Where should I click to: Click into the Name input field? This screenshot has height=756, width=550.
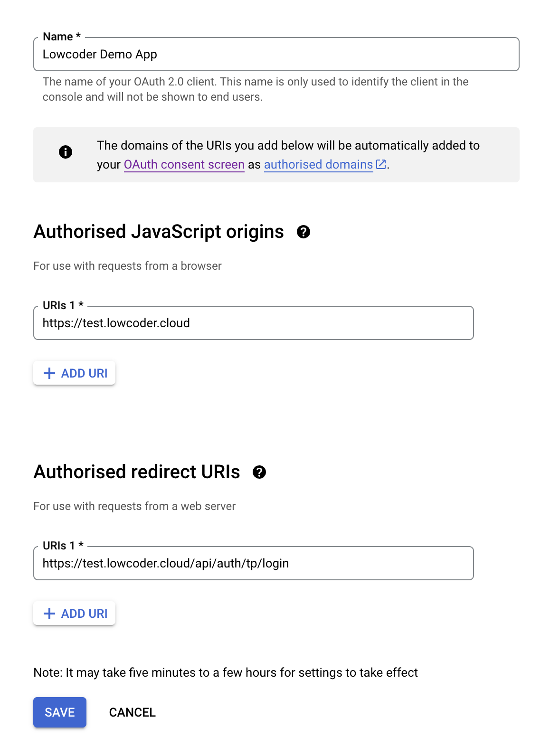click(x=275, y=55)
